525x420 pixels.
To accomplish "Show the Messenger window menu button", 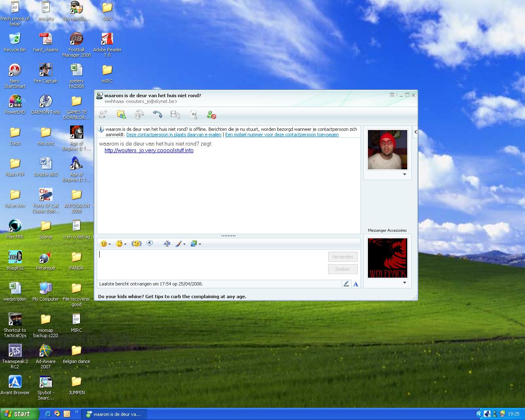I will point(392,95).
